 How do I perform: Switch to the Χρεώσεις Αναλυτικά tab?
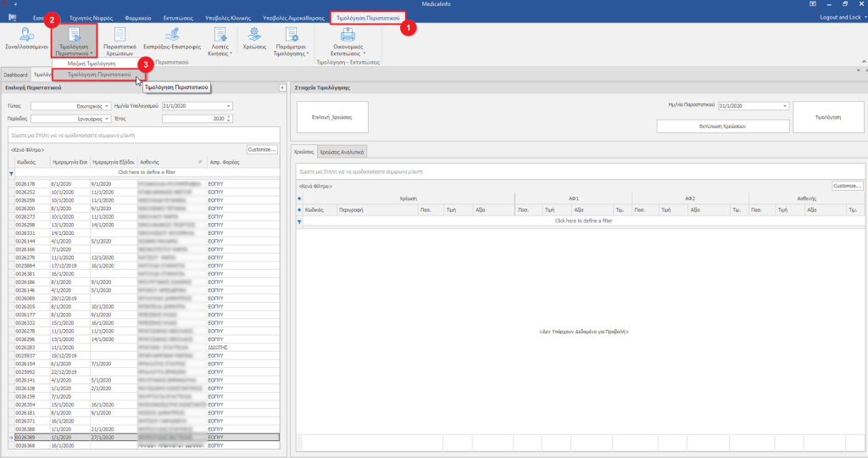342,153
